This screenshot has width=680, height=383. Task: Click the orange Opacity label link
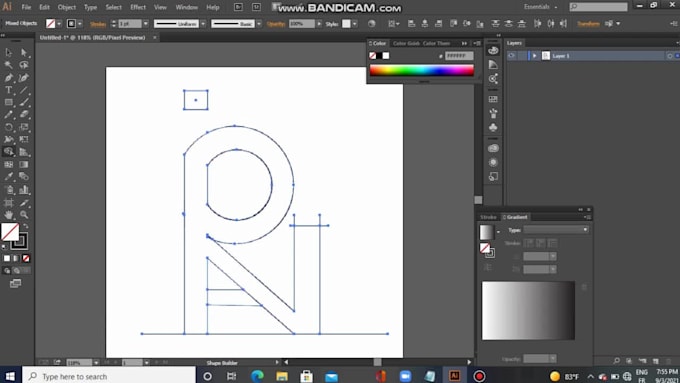point(276,24)
